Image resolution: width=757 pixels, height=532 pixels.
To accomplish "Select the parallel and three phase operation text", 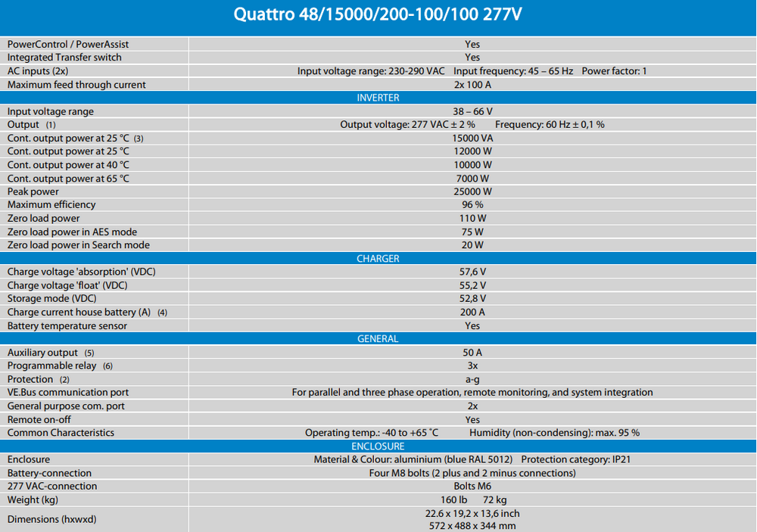I will (472, 392).
